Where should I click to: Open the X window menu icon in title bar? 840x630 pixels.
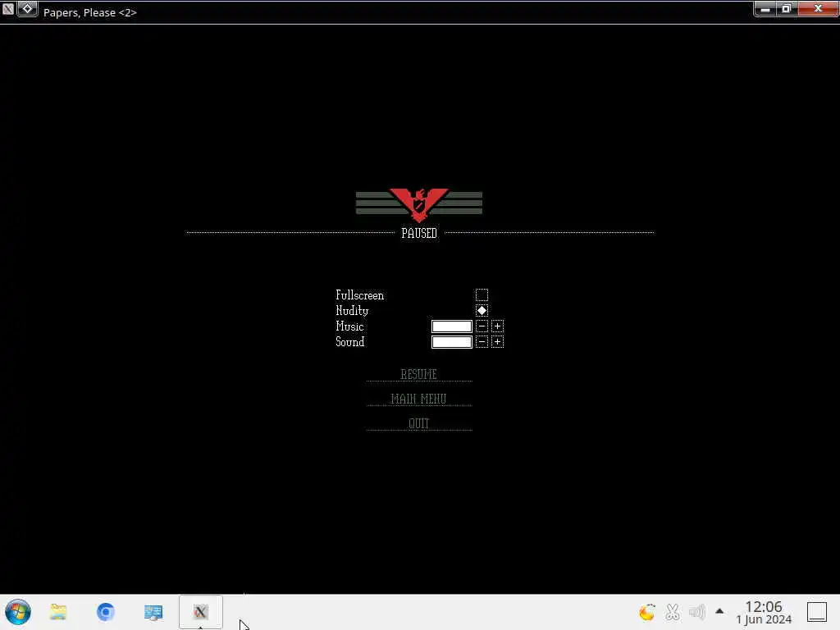(x=8, y=8)
